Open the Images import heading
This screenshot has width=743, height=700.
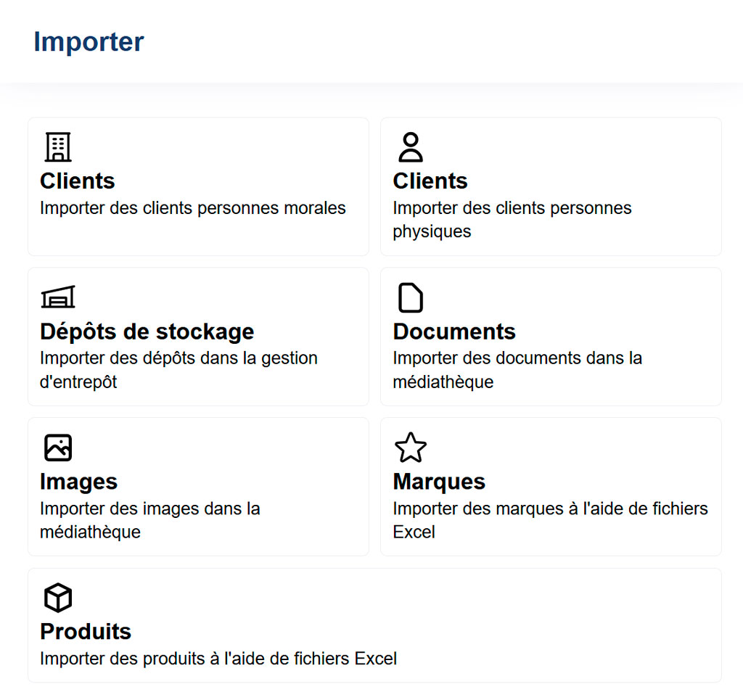(78, 482)
